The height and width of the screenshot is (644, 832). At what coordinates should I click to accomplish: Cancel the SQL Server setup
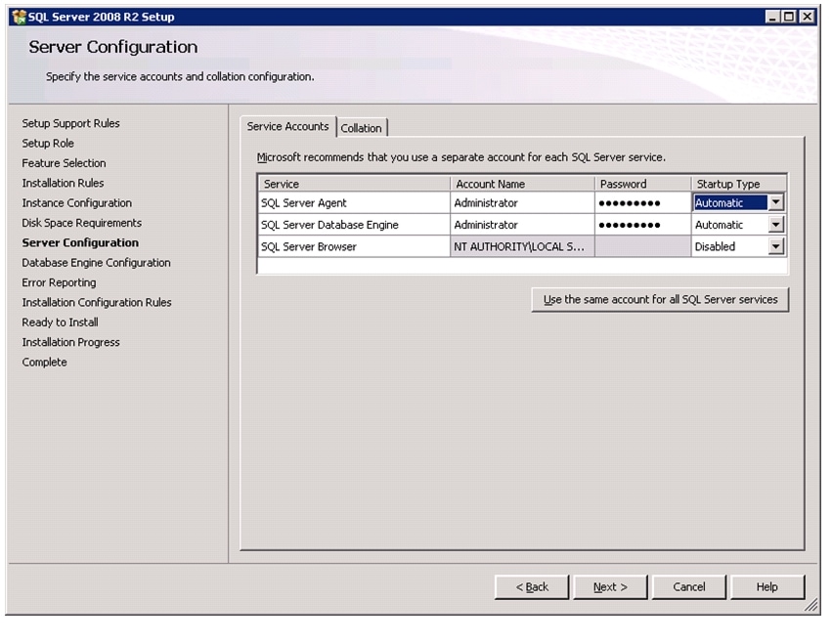(x=688, y=587)
